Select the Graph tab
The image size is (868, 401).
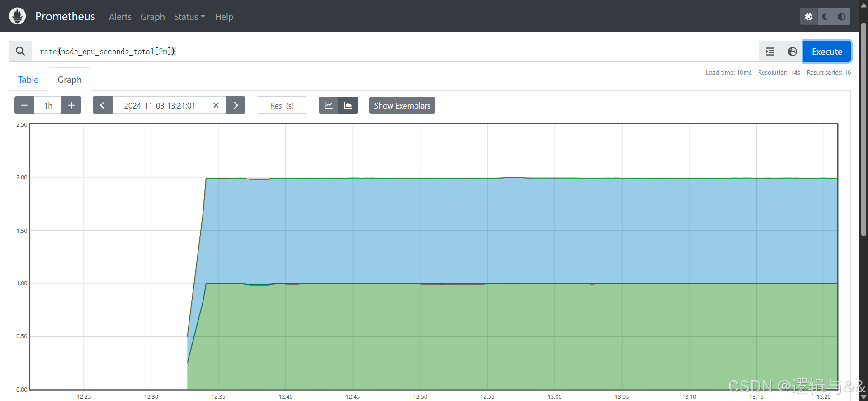point(70,80)
